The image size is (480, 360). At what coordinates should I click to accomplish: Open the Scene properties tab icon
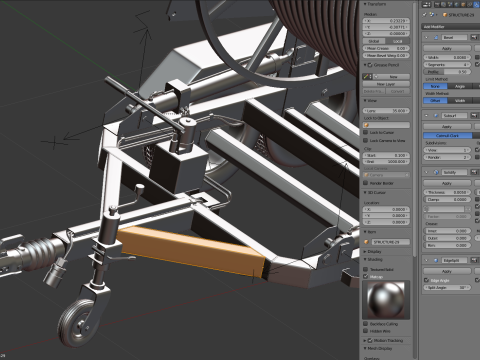(450, 4)
